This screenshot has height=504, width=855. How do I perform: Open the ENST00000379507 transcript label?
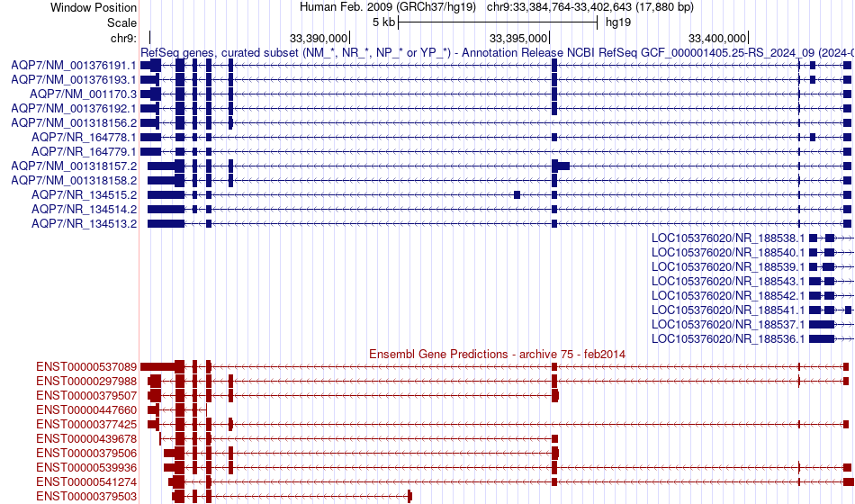point(86,395)
